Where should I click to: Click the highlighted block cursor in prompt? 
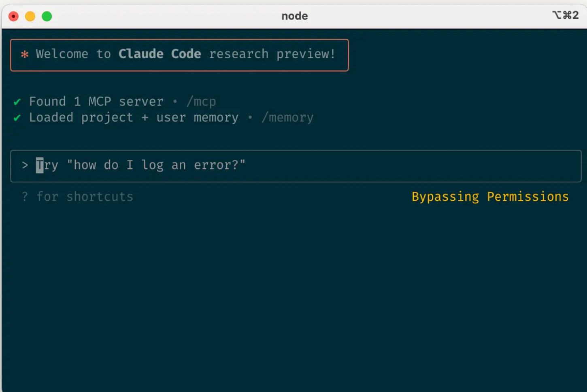(40, 165)
